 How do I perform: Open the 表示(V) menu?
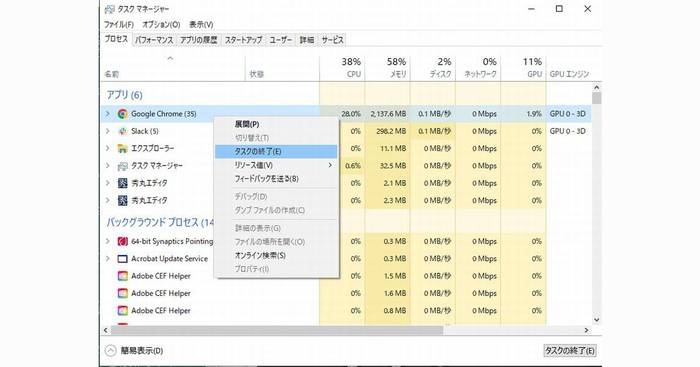click(x=201, y=25)
